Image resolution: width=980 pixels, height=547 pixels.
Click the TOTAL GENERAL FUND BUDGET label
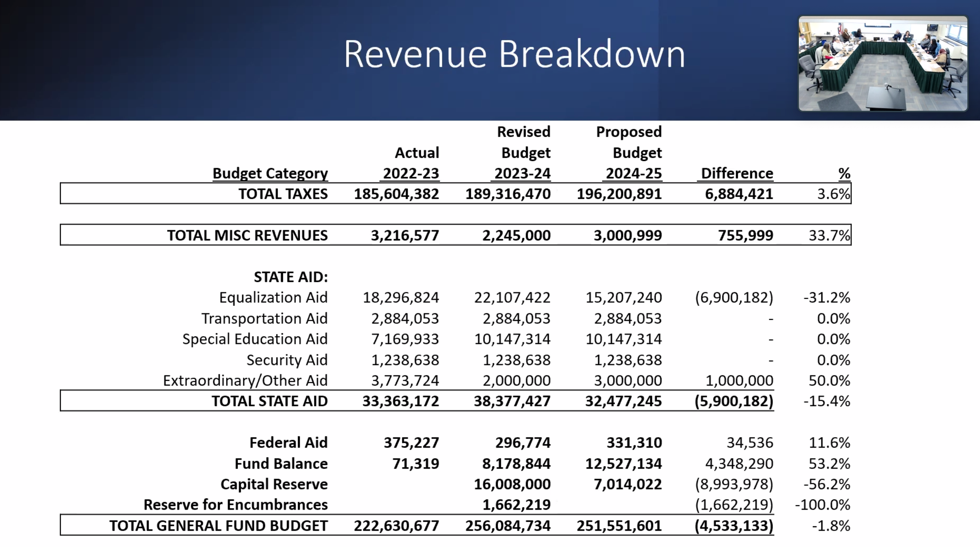pos(218,525)
